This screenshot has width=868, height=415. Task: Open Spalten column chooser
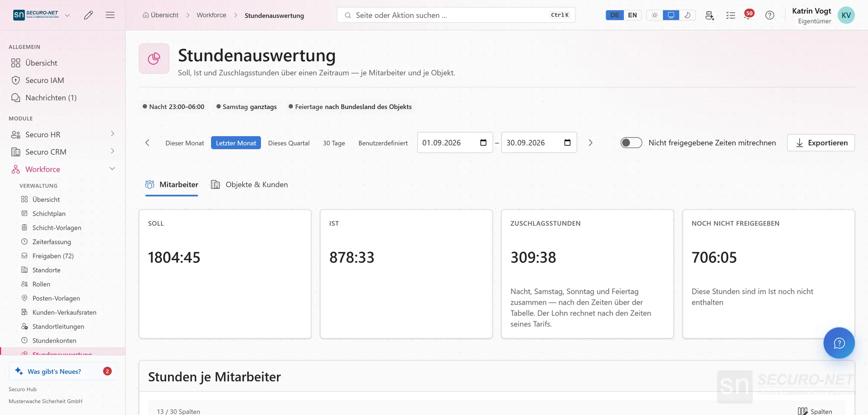click(815, 411)
